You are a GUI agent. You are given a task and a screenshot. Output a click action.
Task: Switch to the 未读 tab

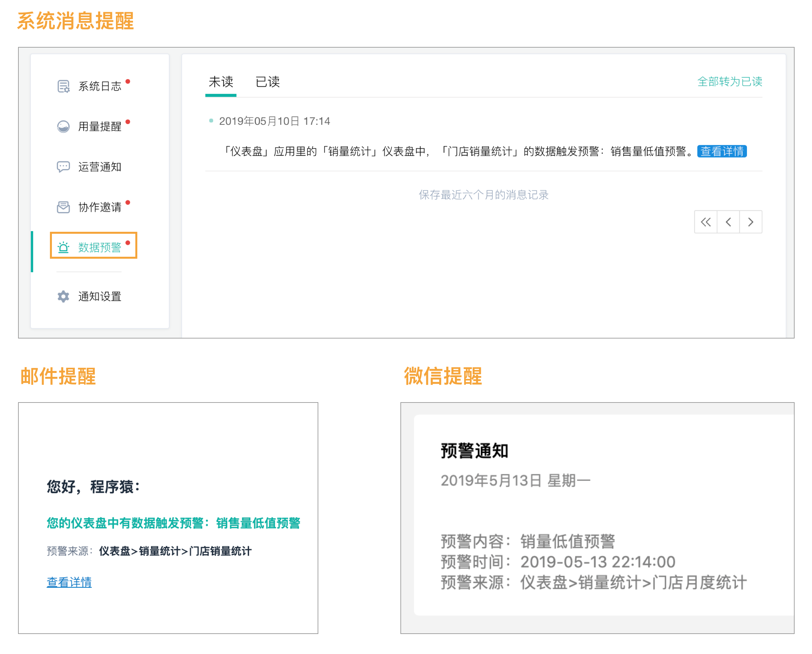coord(221,82)
